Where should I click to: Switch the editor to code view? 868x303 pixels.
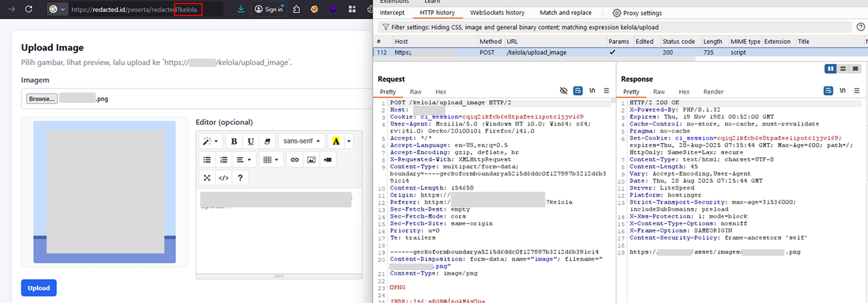[224, 177]
